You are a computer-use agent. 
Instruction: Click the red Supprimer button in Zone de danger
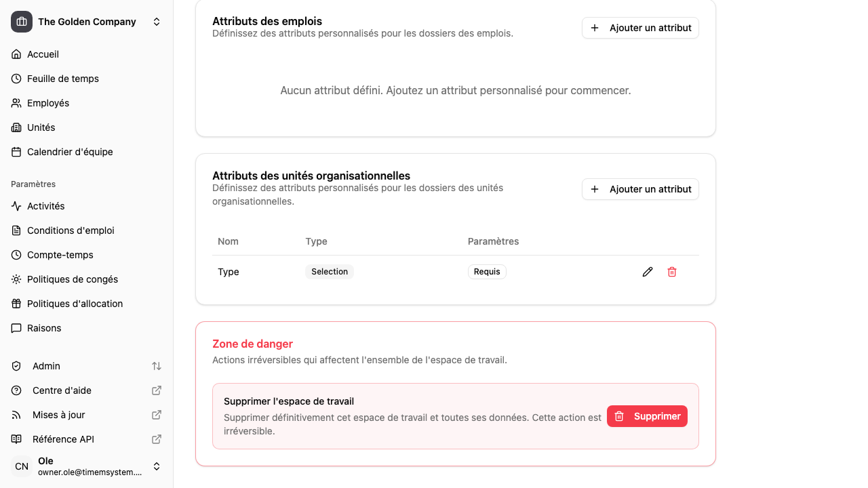pos(647,416)
